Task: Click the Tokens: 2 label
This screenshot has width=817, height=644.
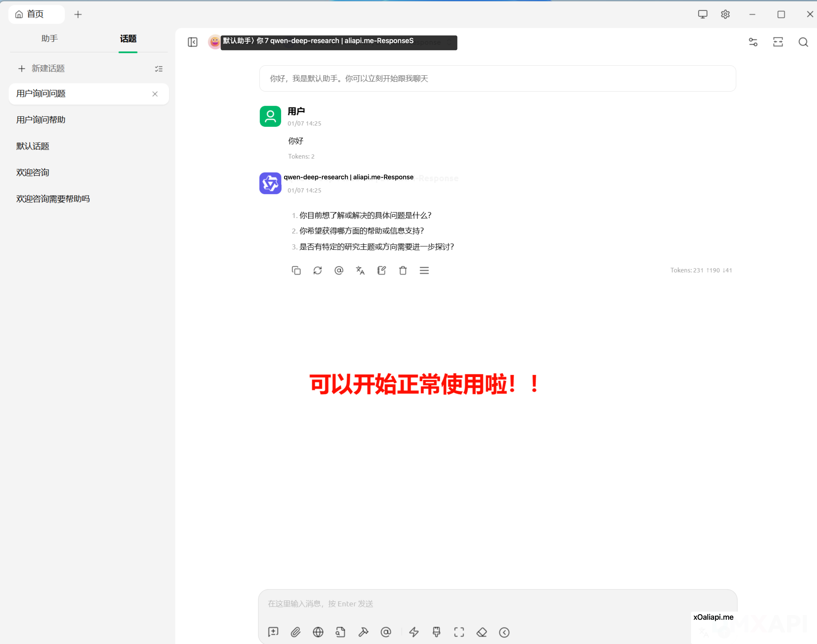Action: tap(301, 157)
